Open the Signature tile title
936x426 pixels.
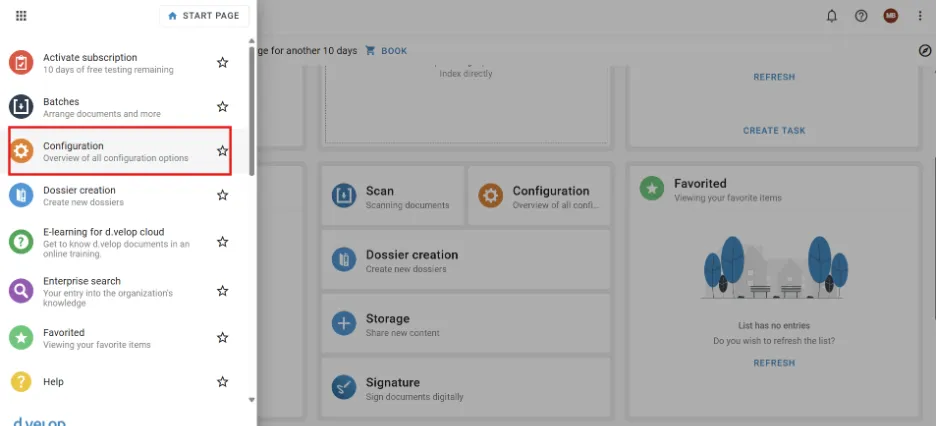point(393,382)
